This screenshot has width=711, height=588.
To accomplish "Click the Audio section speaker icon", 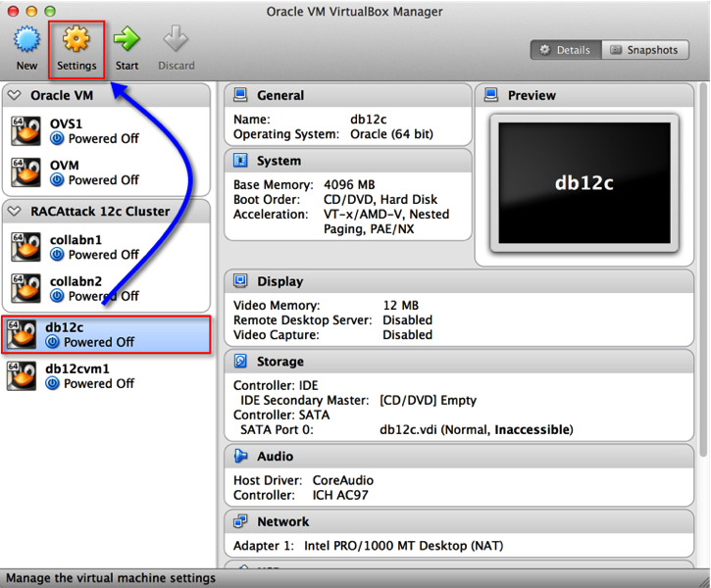I will pyautogui.click(x=240, y=456).
